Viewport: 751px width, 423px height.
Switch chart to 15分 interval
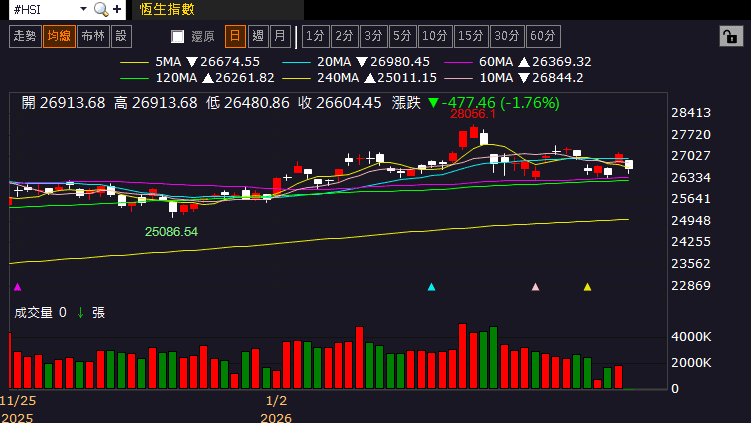coord(471,36)
